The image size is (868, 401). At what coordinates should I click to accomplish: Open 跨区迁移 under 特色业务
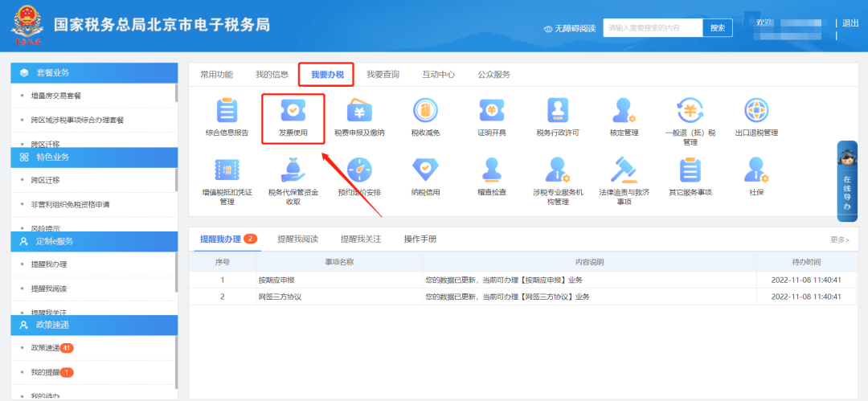pos(45,180)
